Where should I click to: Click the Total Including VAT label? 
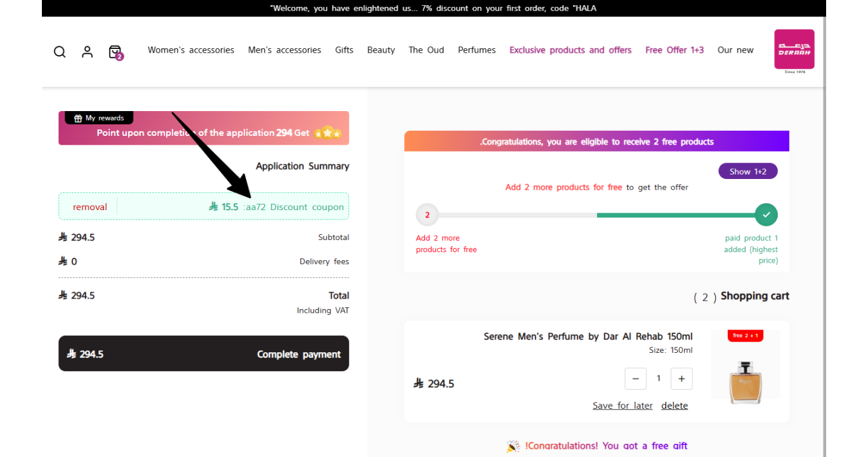(323, 302)
